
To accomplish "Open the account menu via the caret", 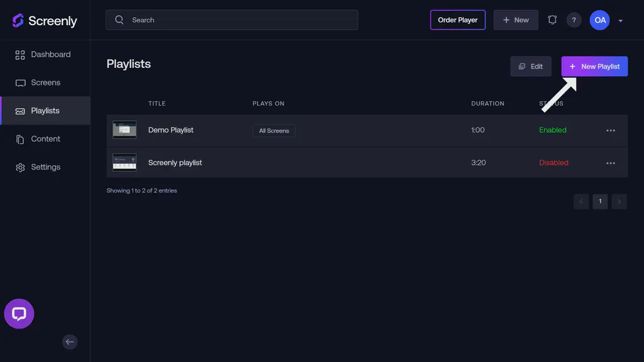I will 620,20.
